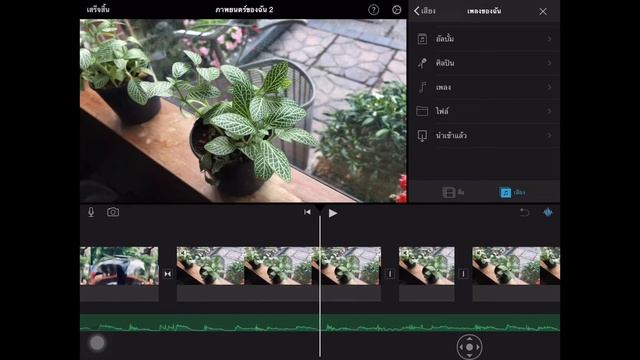Screen dimensions: 640x360
Task: Switch to the เสียง audio tab
Action: (513, 192)
